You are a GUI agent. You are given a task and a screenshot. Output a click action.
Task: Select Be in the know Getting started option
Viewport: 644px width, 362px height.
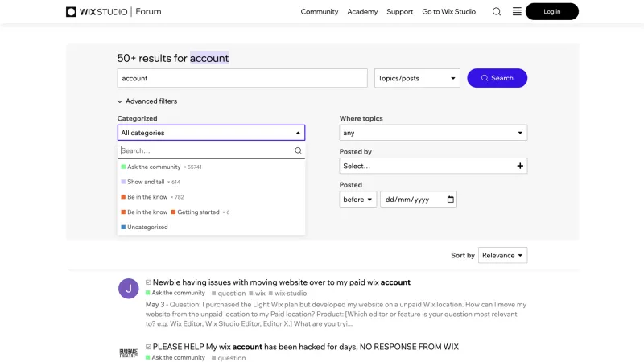[x=211, y=212]
